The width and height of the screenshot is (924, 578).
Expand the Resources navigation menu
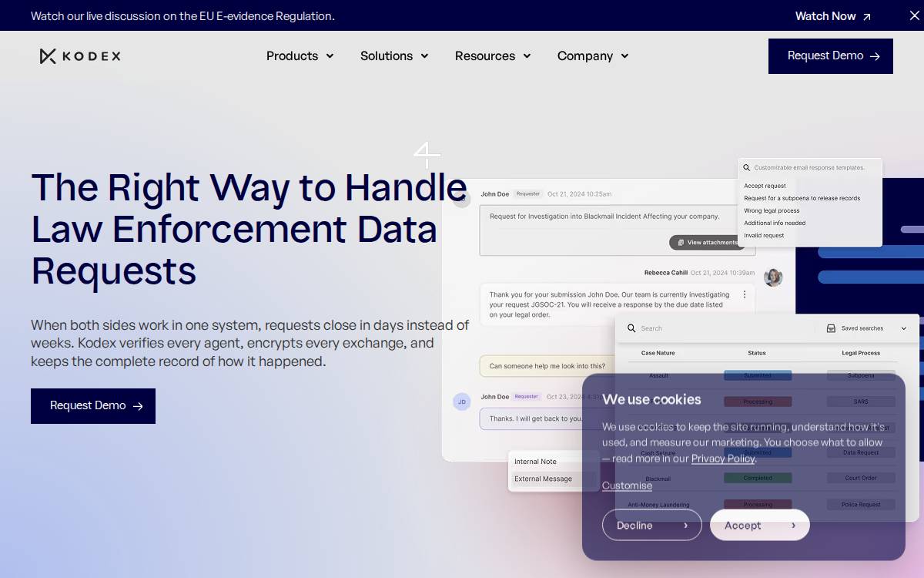(x=493, y=56)
